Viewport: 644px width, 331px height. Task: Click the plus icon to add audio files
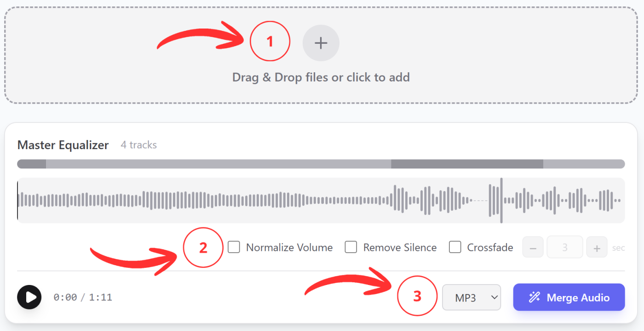[321, 42]
